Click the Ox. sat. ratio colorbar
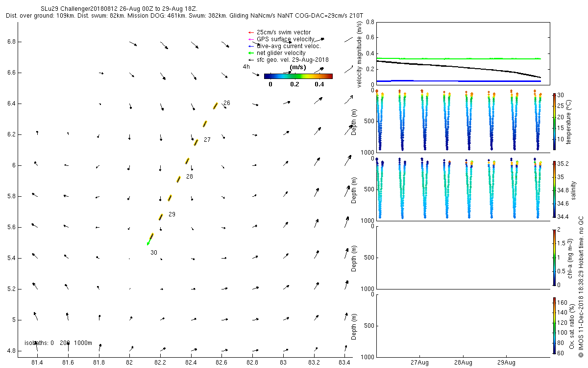The height and width of the screenshot is (368, 588). [554, 325]
